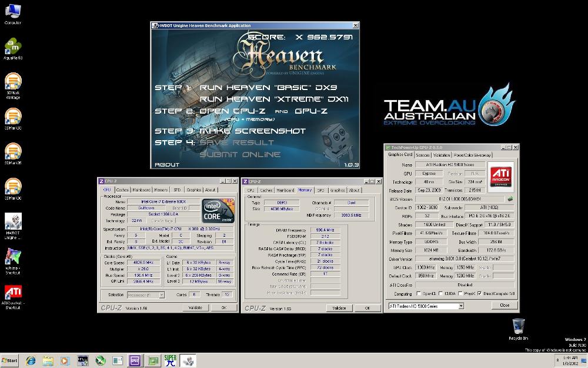Screen dimensions: 588x368
Task: Click the BIOS save chip icon in GPU-Z
Action: click(510, 199)
